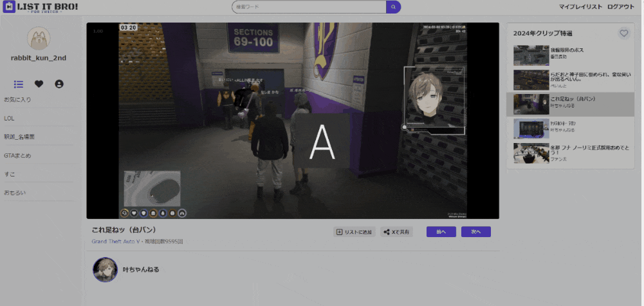Click the 次へ button
Screen dimensions: 644x306
pyautogui.click(x=476, y=232)
